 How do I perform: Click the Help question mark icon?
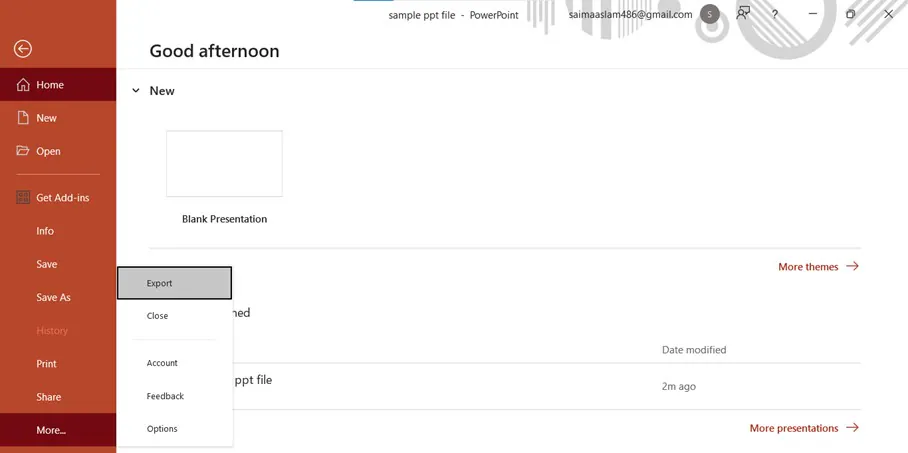pos(774,14)
